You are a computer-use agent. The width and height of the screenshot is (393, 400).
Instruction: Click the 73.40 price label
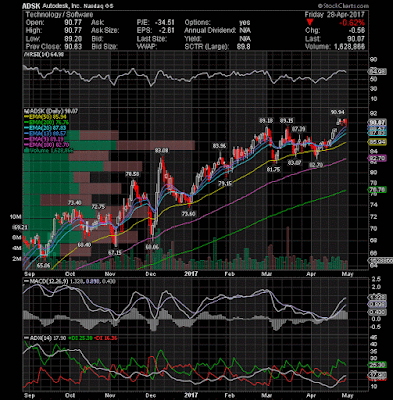pos(75,202)
